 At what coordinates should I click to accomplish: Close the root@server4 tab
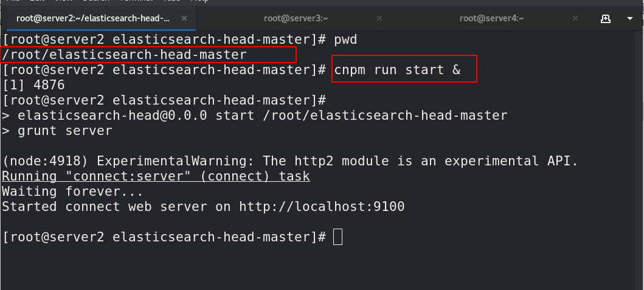[575, 18]
